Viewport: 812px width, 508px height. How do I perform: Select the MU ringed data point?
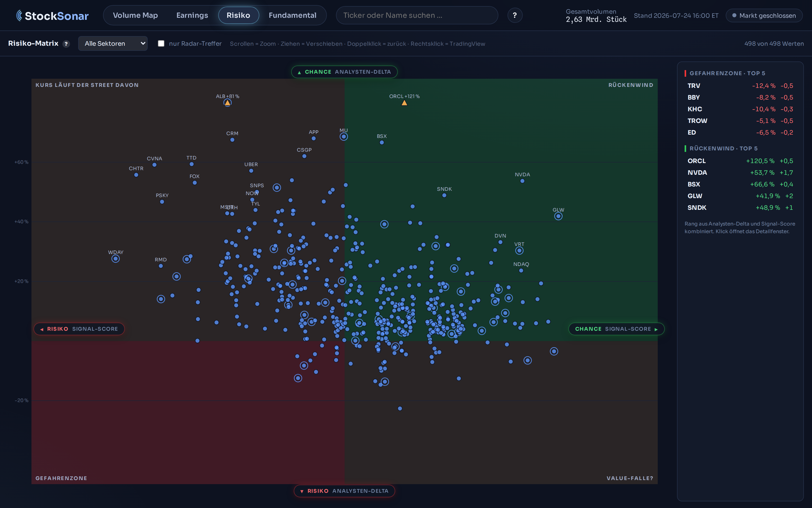pyautogui.click(x=344, y=137)
